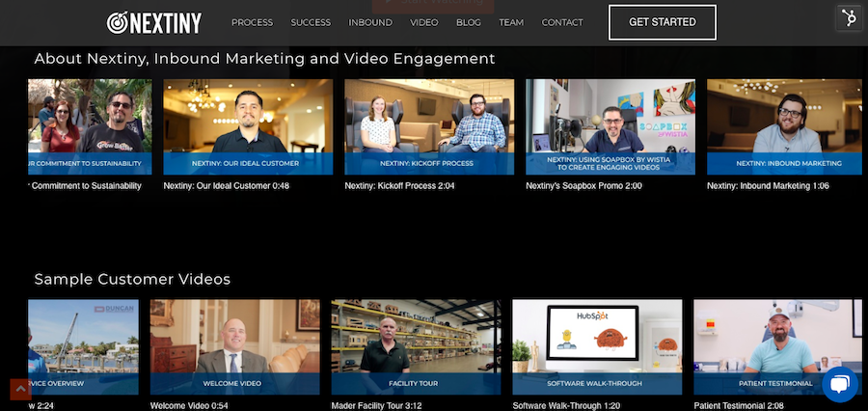The height and width of the screenshot is (411, 868).
Task: Play the Duncan Service Overview thumbnail
Action: tap(83, 347)
